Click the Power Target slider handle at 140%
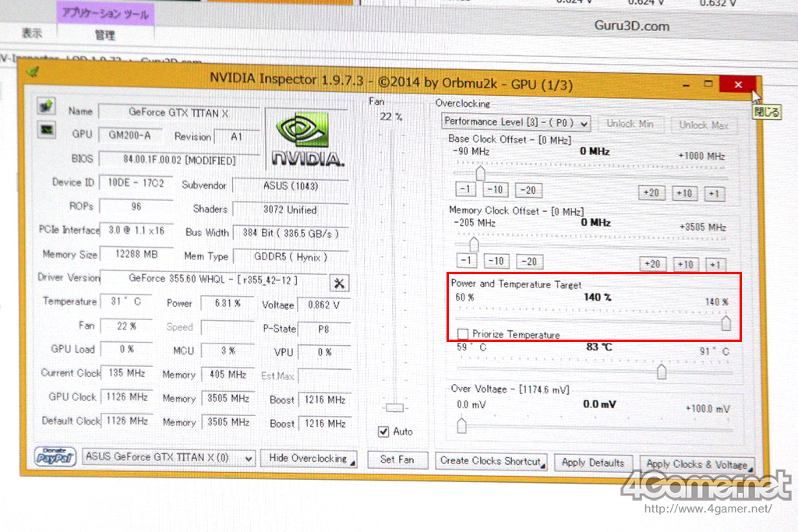 (x=726, y=323)
